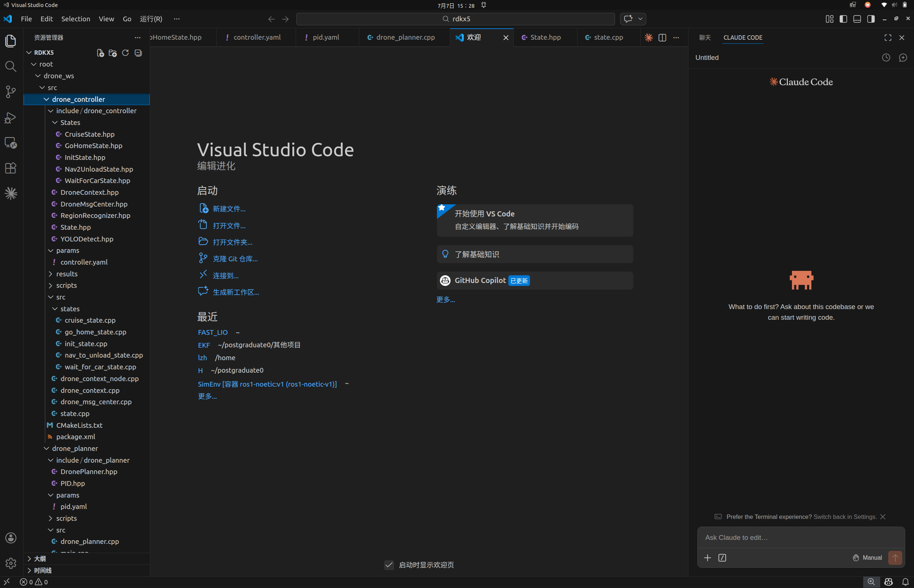Expand the 时间线 timeline section

pos(86,570)
